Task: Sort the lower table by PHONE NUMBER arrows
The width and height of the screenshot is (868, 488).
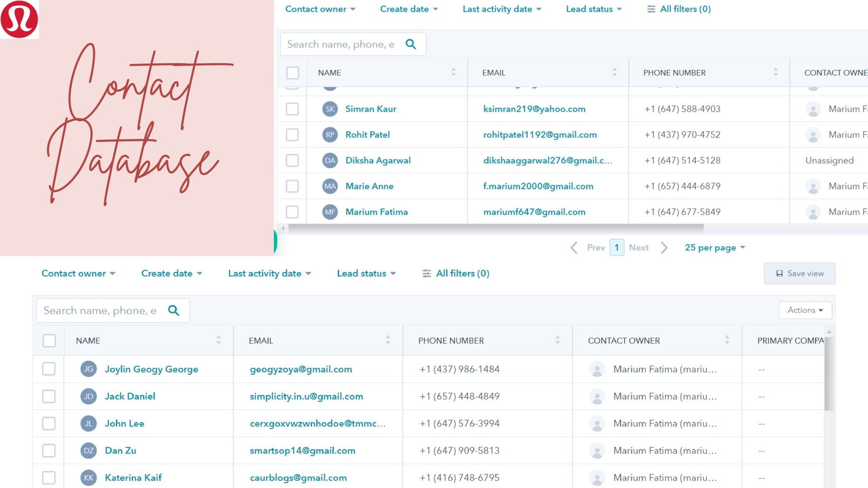Action: (557, 340)
